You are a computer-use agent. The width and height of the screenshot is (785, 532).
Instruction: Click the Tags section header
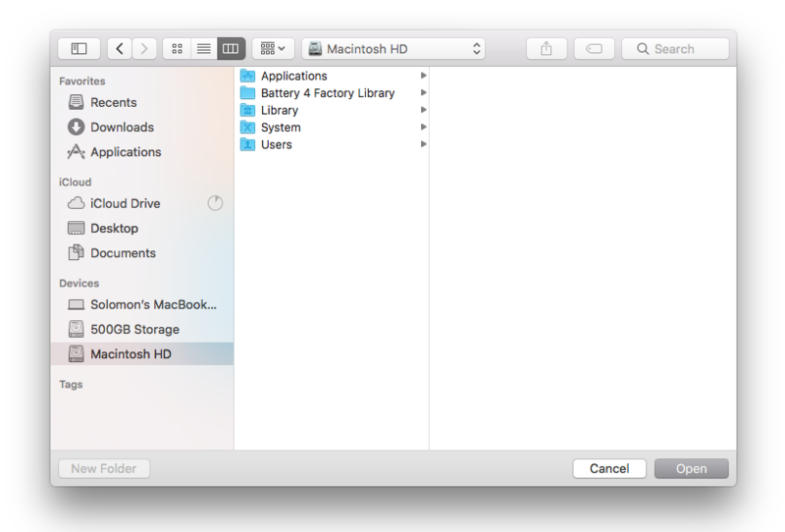point(71,384)
